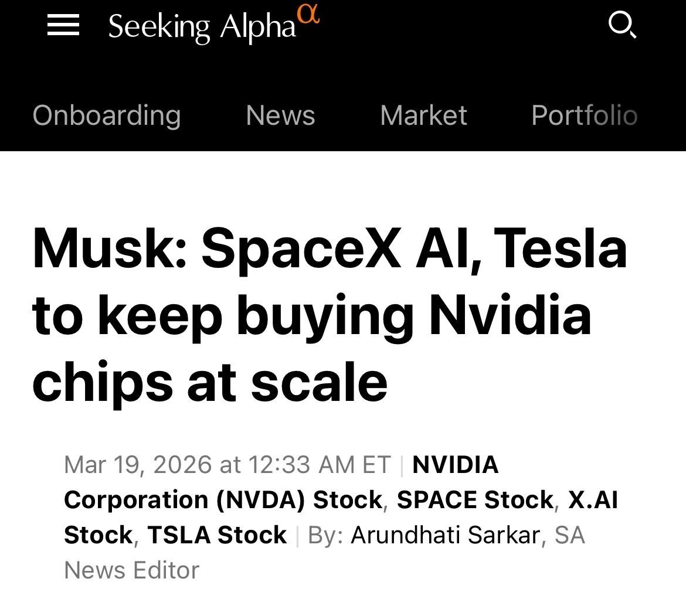Open the News tab
The image size is (686, 616).
pos(280,115)
